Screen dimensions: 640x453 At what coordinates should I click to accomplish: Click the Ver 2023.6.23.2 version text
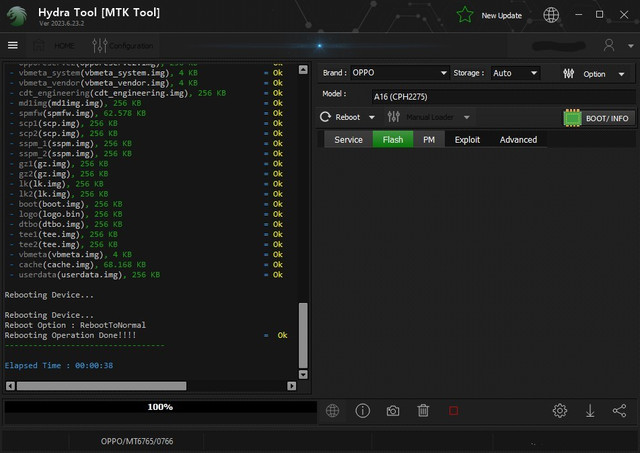tap(62, 24)
